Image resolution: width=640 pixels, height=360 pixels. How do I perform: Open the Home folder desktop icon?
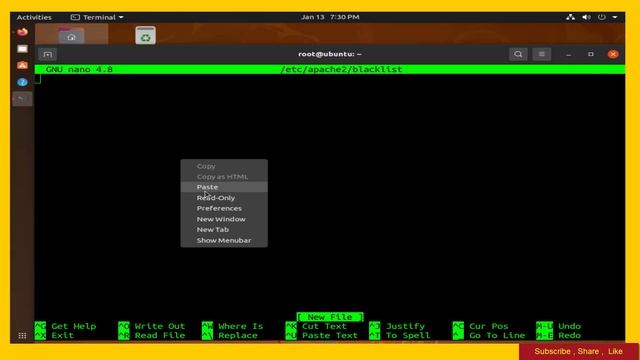[x=71, y=35]
